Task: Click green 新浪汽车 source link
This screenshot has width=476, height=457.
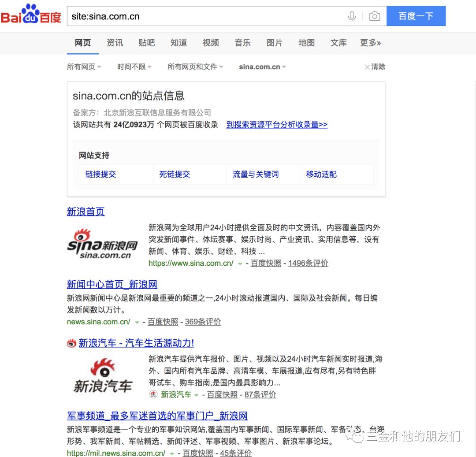Action: (176, 394)
